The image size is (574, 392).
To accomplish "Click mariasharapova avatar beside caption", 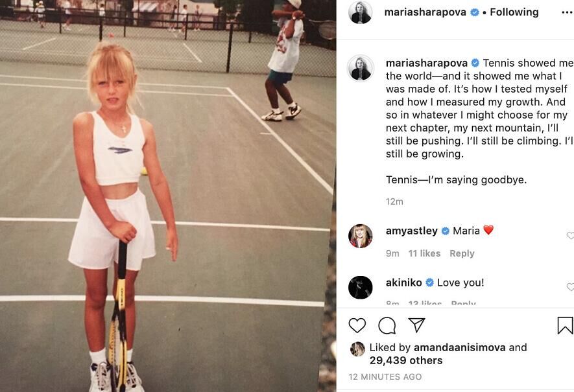I will point(360,69).
